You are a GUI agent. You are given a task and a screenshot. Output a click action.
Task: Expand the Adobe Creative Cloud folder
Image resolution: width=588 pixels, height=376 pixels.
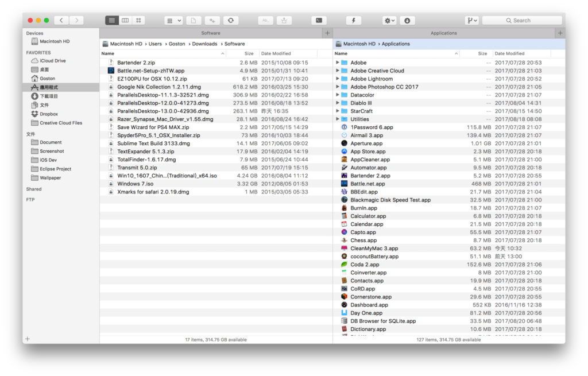click(x=338, y=71)
